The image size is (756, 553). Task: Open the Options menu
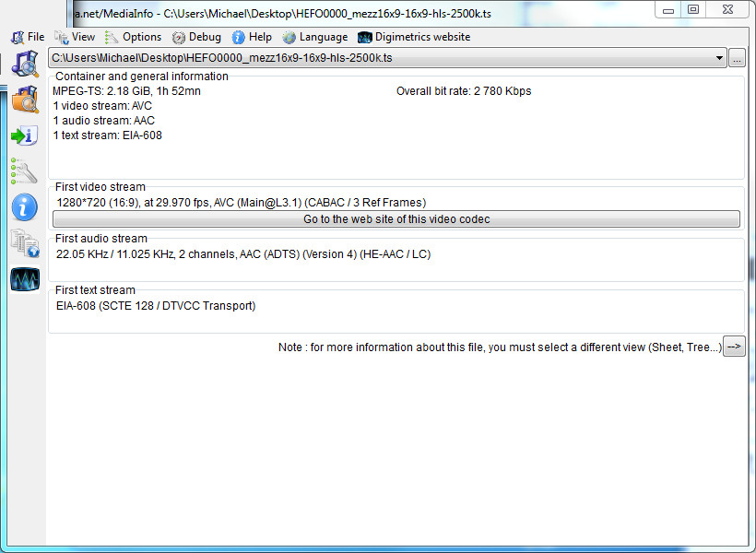pos(134,37)
